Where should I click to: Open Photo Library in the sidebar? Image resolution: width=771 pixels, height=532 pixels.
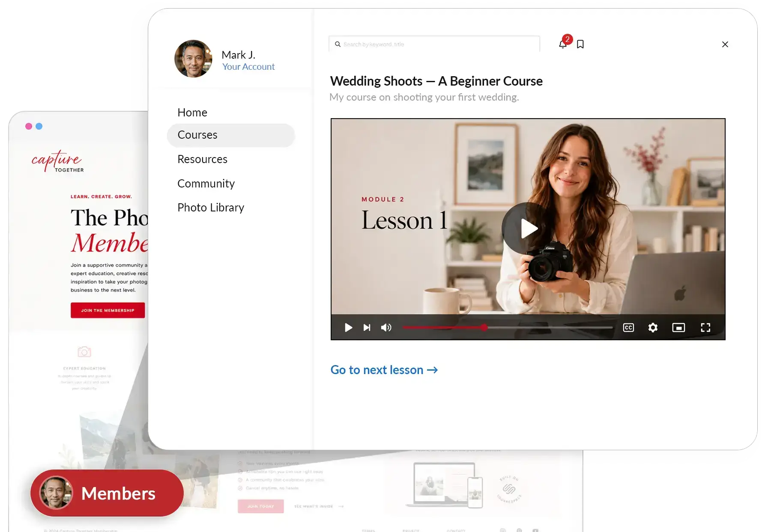pos(211,208)
